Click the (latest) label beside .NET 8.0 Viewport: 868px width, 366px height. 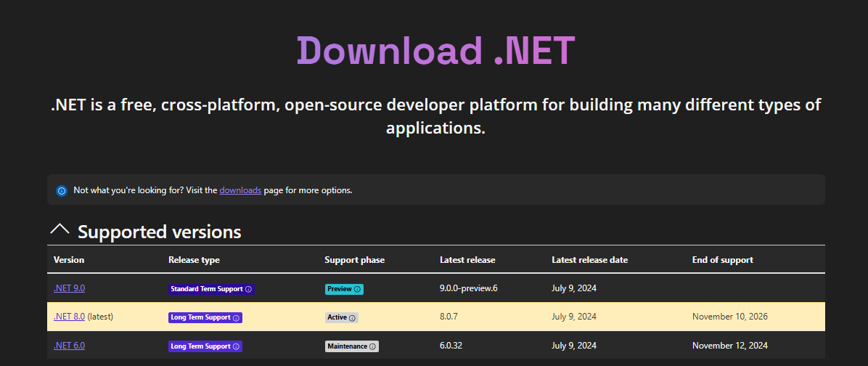100,317
